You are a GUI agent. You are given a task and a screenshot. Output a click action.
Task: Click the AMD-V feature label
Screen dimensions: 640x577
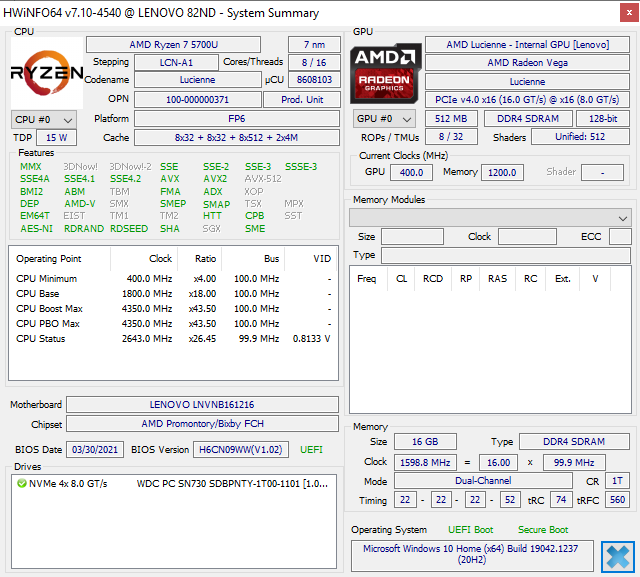coord(80,204)
